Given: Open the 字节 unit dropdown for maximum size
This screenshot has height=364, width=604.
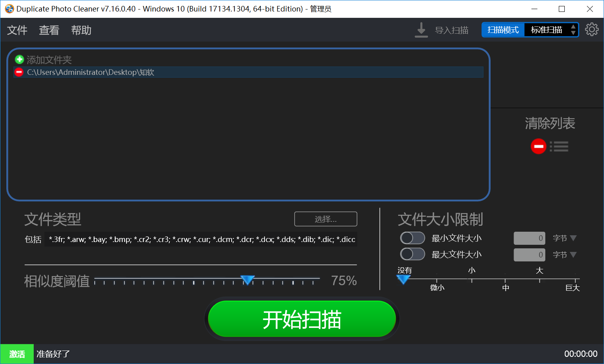Looking at the screenshot, I should point(565,255).
